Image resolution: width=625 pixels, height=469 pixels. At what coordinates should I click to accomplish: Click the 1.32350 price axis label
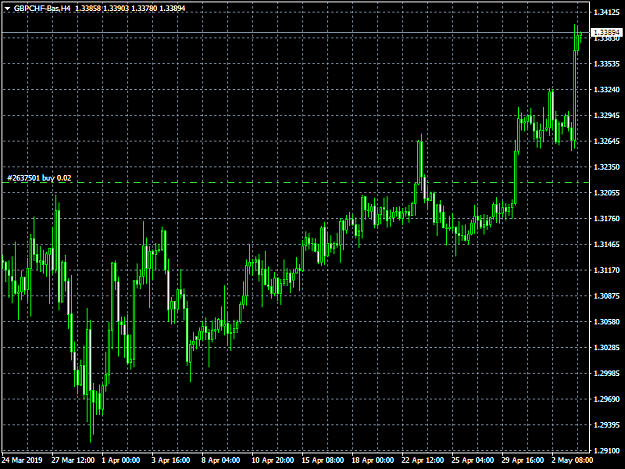point(607,167)
